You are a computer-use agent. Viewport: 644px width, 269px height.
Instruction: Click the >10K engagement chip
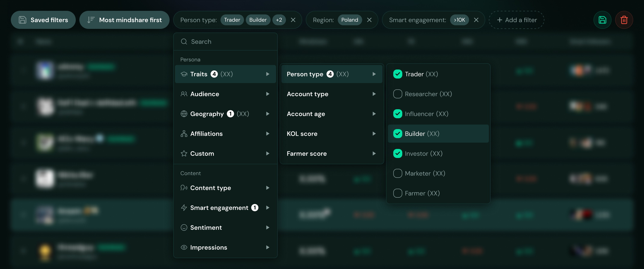tap(459, 20)
